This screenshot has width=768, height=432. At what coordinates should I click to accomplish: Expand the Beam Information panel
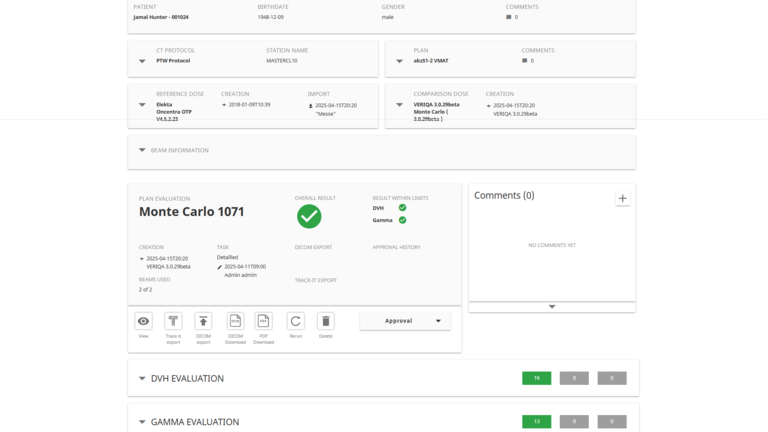[x=142, y=151]
